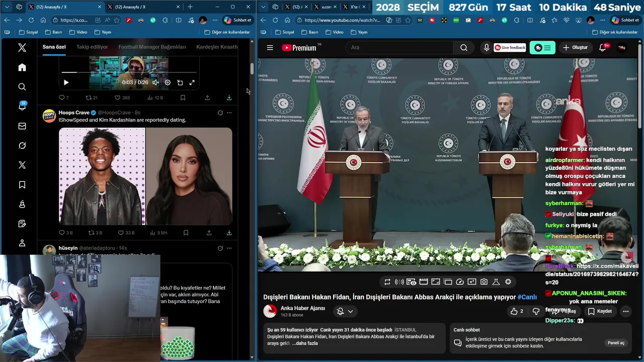Screen dimensions: 644x362
Task: Favorite the page in left browser star
Action: tap(117, 20)
